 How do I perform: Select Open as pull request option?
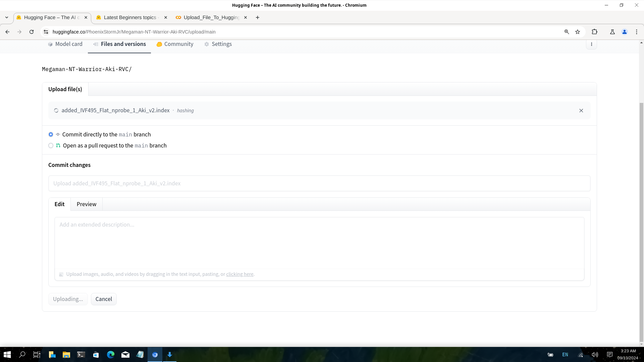(50, 145)
